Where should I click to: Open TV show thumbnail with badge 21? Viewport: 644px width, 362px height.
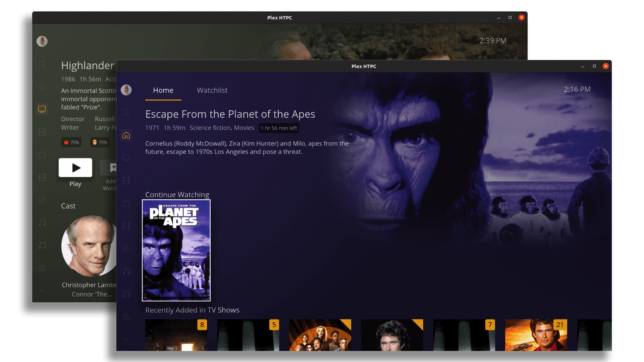pos(536,335)
